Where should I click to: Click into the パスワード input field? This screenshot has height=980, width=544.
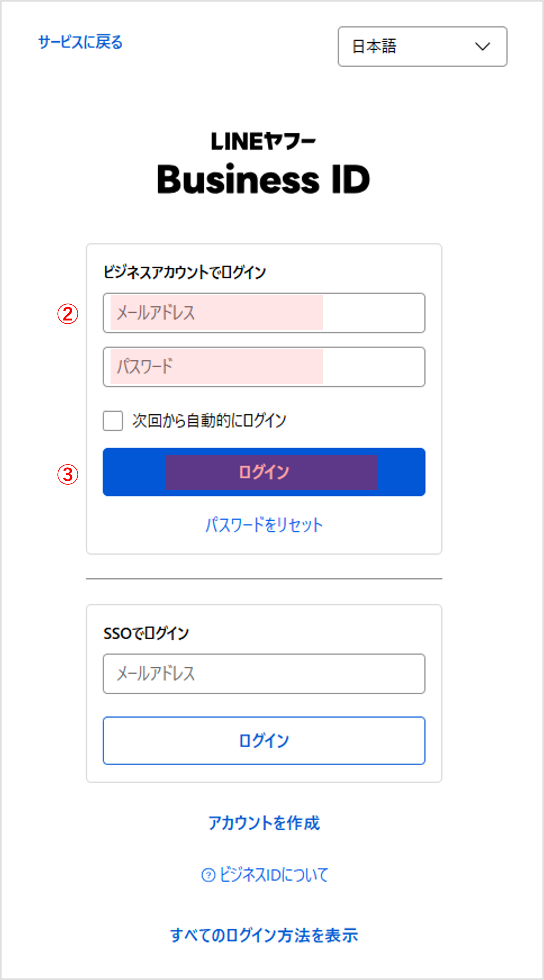pyautogui.click(x=264, y=367)
